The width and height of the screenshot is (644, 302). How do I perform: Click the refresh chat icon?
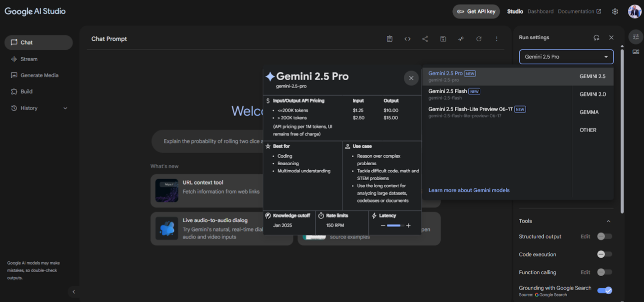click(x=479, y=39)
